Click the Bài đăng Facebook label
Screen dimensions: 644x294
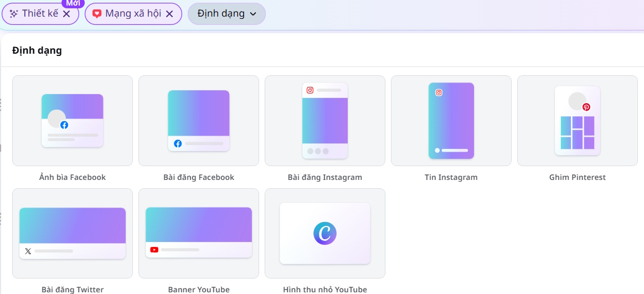coord(199,177)
